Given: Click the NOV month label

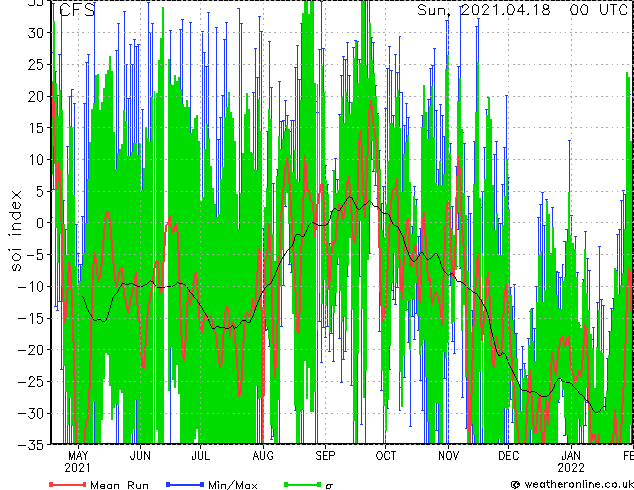Looking at the screenshot, I should (x=448, y=456).
